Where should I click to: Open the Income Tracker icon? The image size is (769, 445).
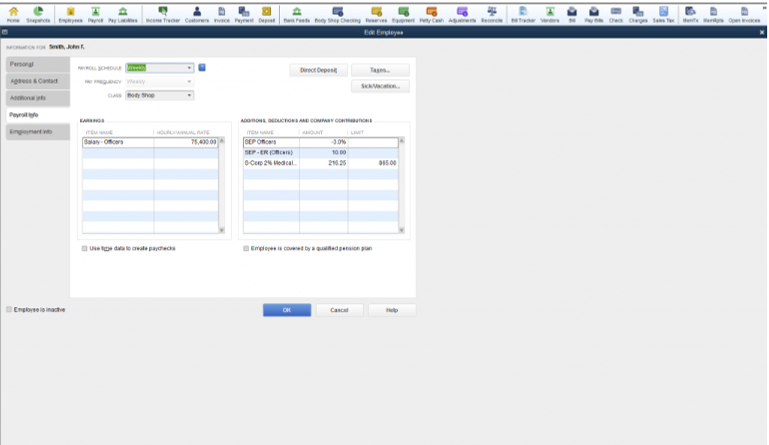[163, 14]
